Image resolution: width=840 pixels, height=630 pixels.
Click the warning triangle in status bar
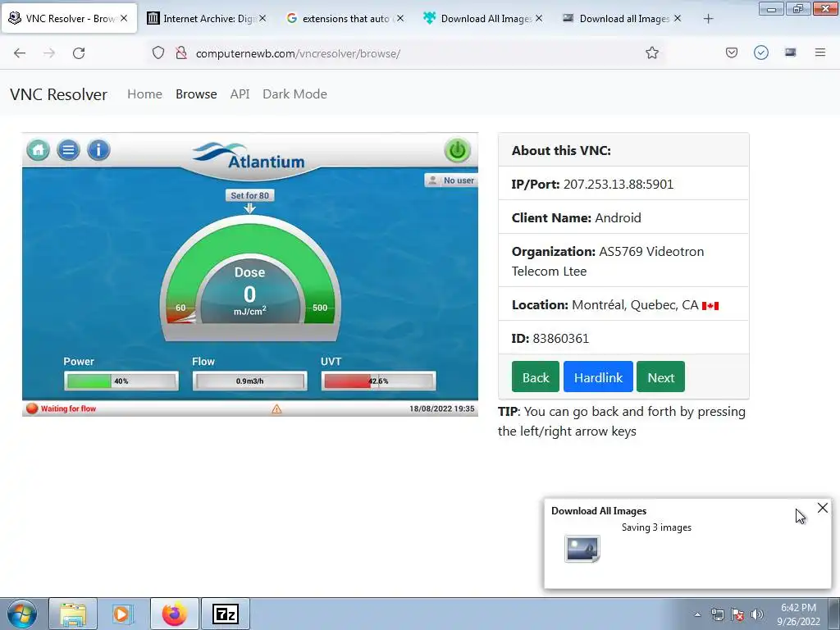pos(276,409)
